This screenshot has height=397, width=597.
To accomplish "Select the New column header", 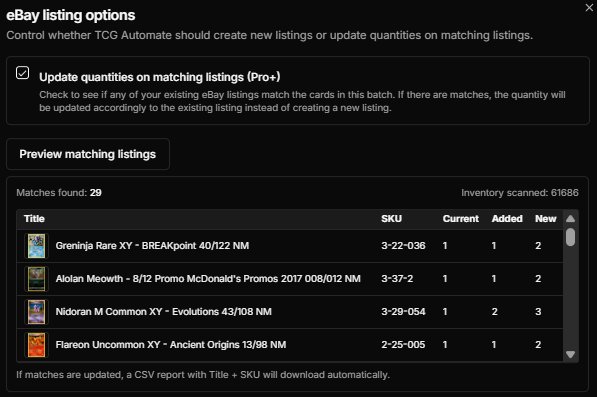I will (x=546, y=219).
